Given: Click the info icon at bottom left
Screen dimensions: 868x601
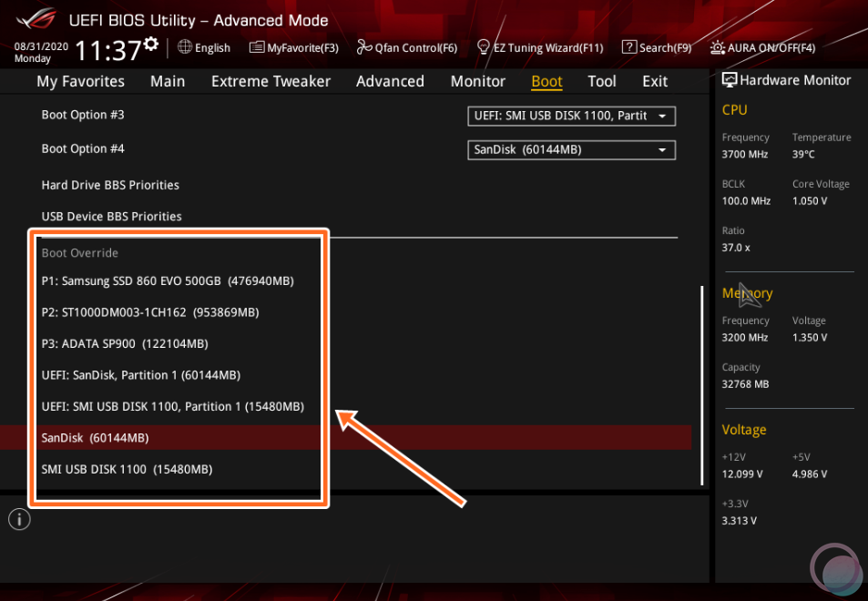Looking at the screenshot, I should pyautogui.click(x=19, y=519).
